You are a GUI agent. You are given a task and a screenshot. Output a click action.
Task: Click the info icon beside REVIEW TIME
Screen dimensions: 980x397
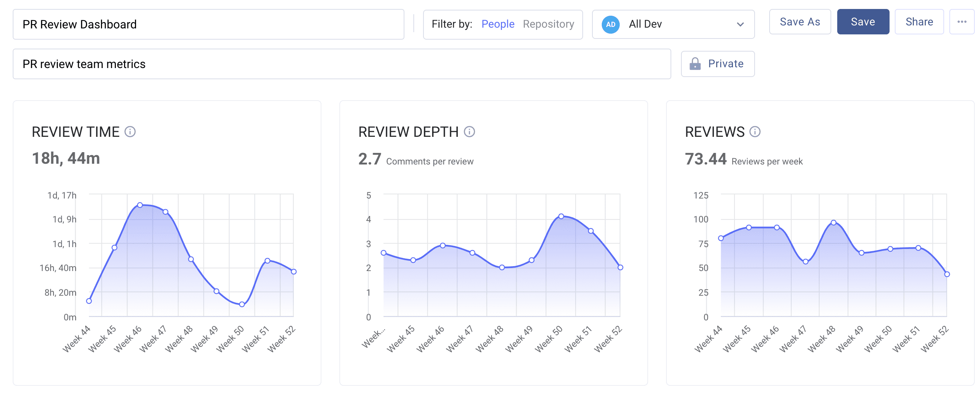coord(130,132)
